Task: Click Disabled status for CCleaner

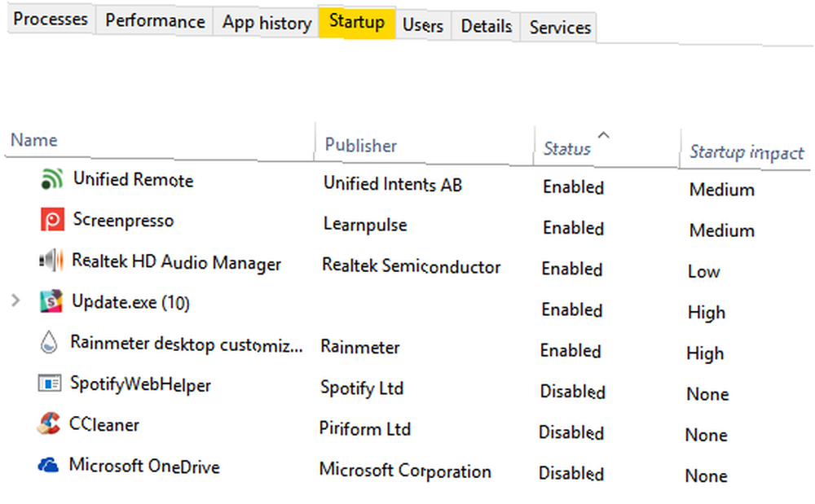Action: tap(570, 433)
